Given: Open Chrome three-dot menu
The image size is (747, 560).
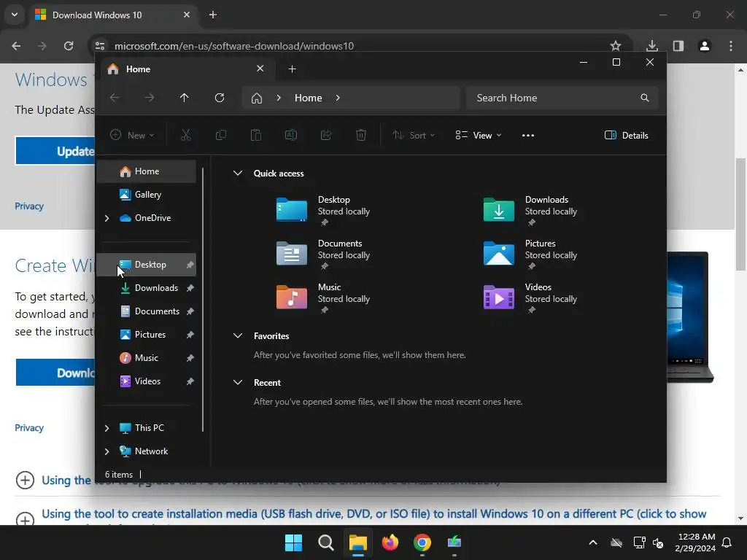Looking at the screenshot, I should (x=731, y=46).
